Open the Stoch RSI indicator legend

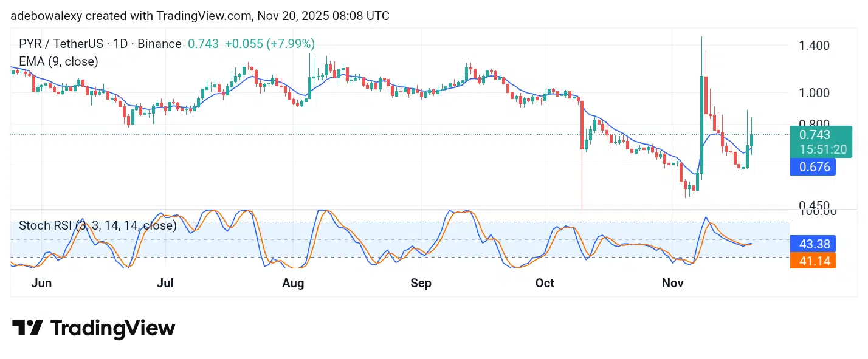coord(97,226)
